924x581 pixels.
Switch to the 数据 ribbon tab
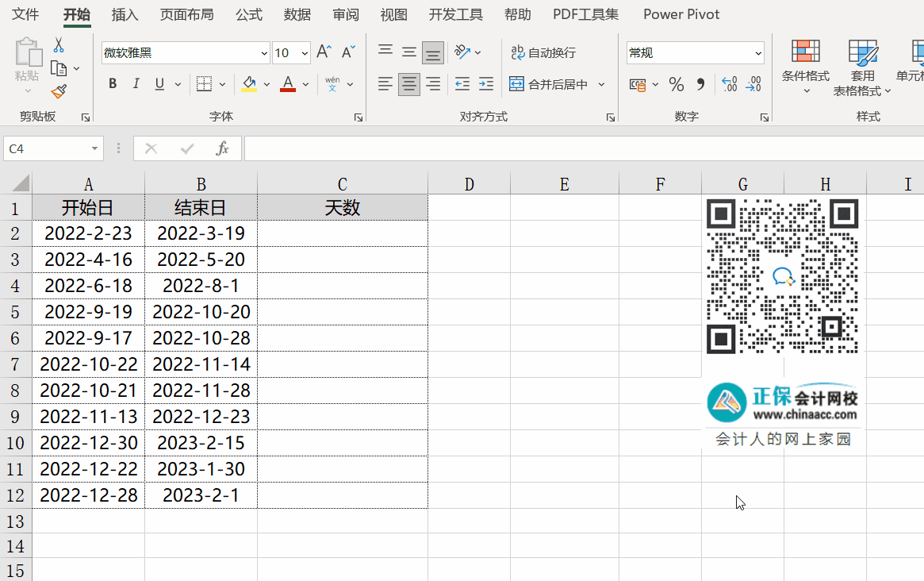coord(297,13)
